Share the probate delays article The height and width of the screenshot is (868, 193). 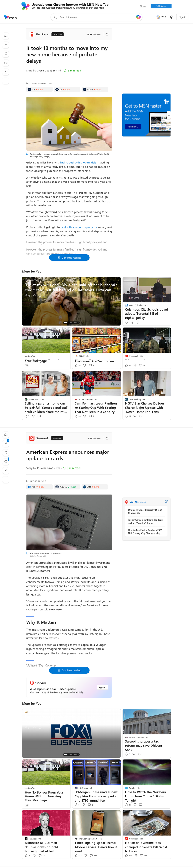[x=6, y=72]
